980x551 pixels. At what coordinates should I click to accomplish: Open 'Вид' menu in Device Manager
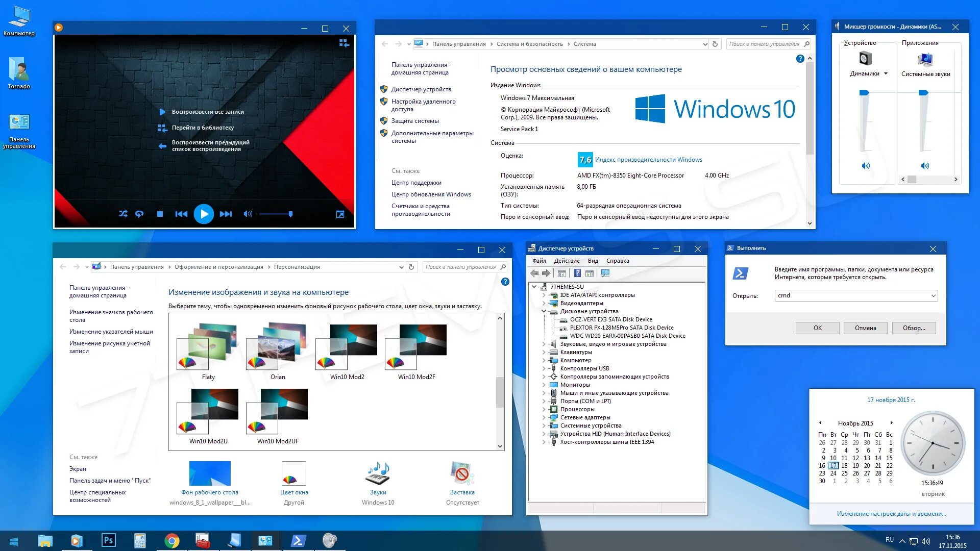(593, 261)
